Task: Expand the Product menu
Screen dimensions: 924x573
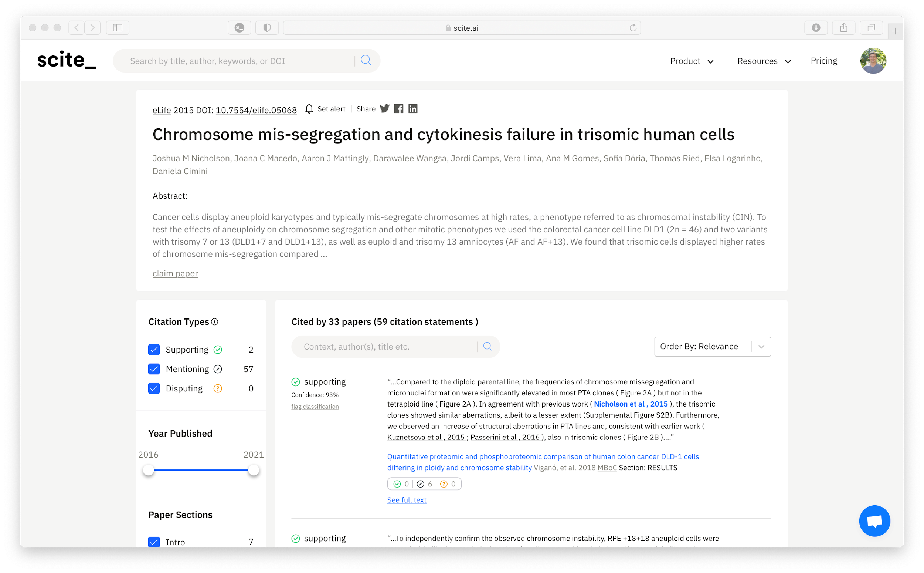Action: click(692, 61)
